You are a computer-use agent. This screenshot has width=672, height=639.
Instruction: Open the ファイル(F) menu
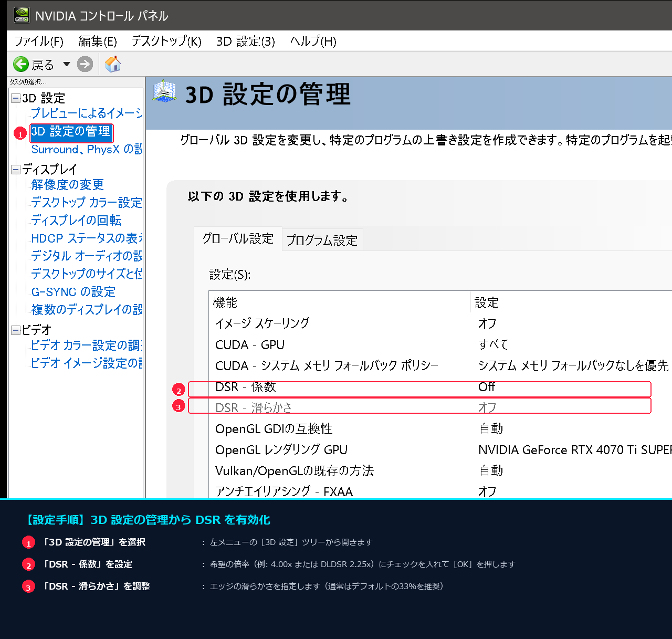coord(38,41)
